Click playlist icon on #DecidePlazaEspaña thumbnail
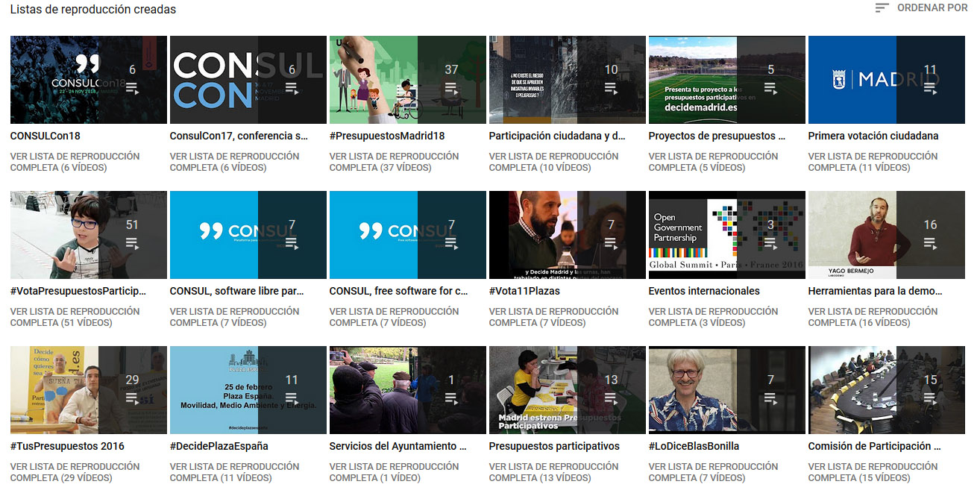Image resolution: width=980 pixels, height=493 pixels. click(x=292, y=398)
